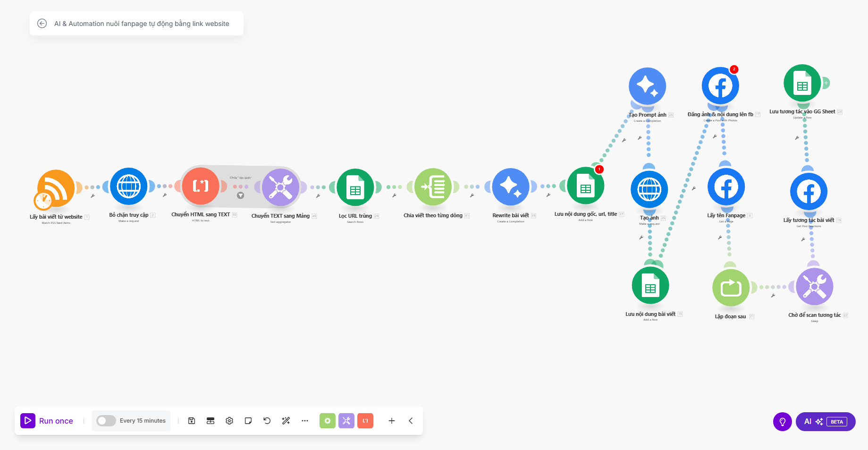
Task: Open the Sheets module 'Lưu nội dung bài viết'
Action: coord(650,285)
